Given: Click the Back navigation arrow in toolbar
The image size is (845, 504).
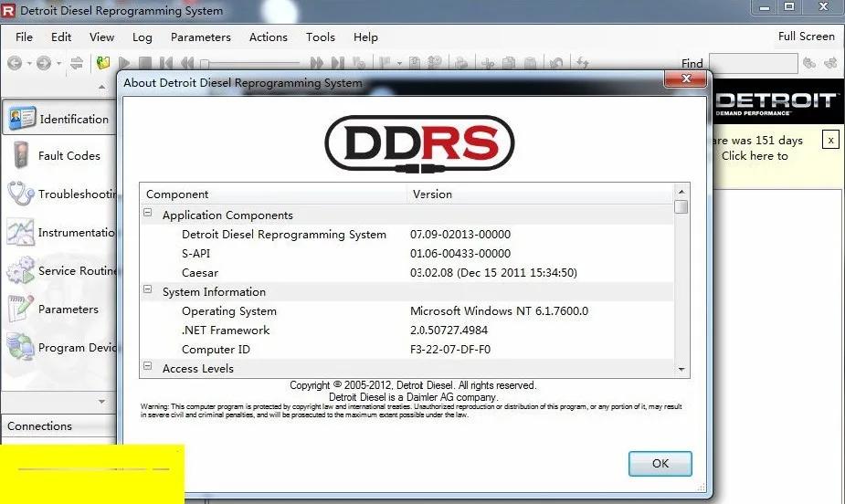Looking at the screenshot, I should click(15, 63).
